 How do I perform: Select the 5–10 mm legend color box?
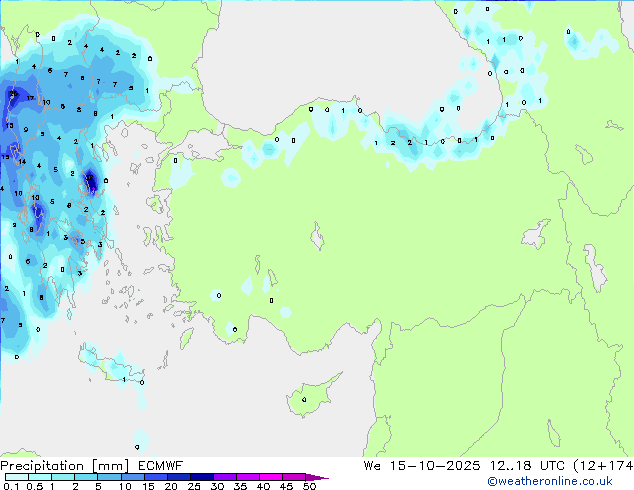coord(109,477)
